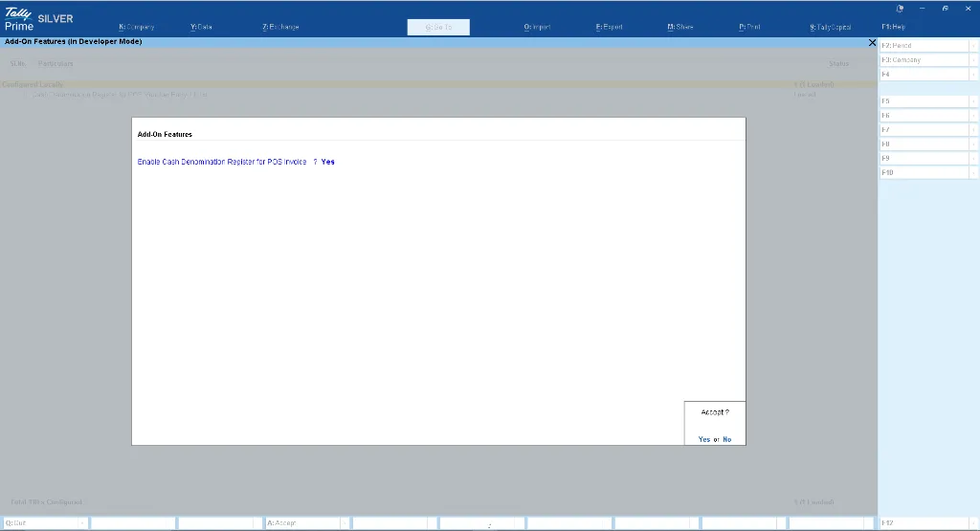Expand the arrow beside F2: Period

[x=973, y=45]
